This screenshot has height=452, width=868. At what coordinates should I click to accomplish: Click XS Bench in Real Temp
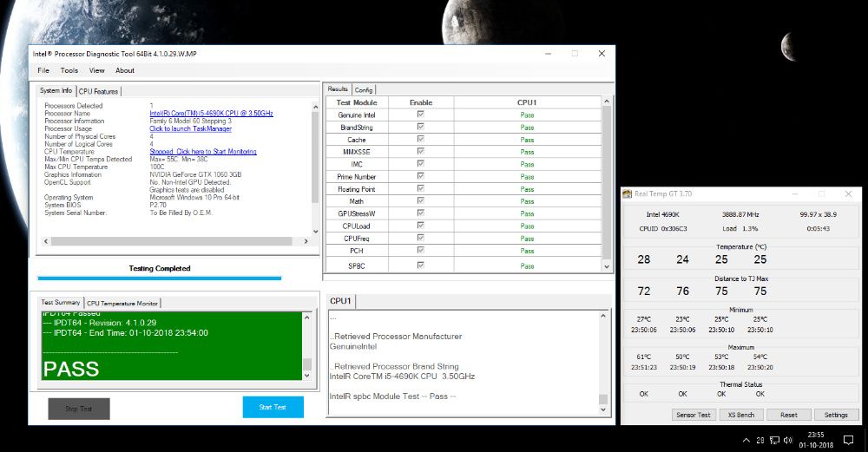click(x=740, y=415)
